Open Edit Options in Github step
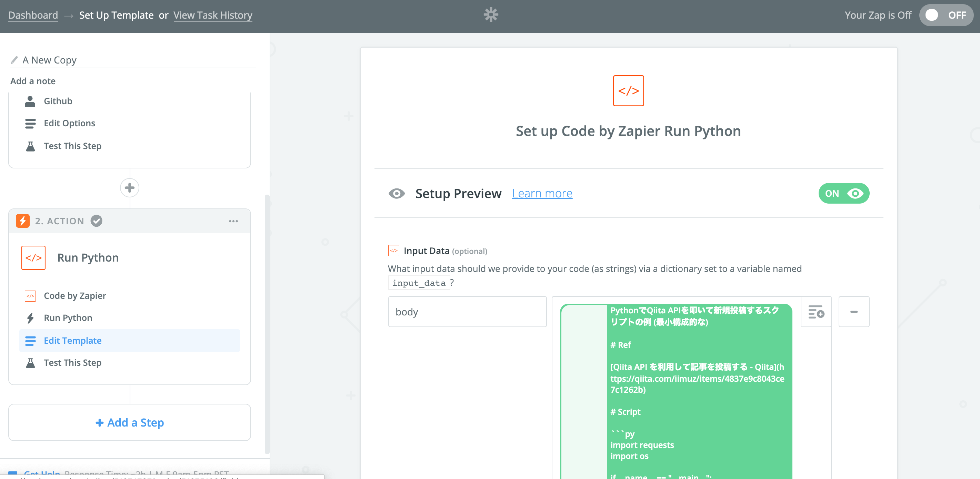 click(x=69, y=123)
